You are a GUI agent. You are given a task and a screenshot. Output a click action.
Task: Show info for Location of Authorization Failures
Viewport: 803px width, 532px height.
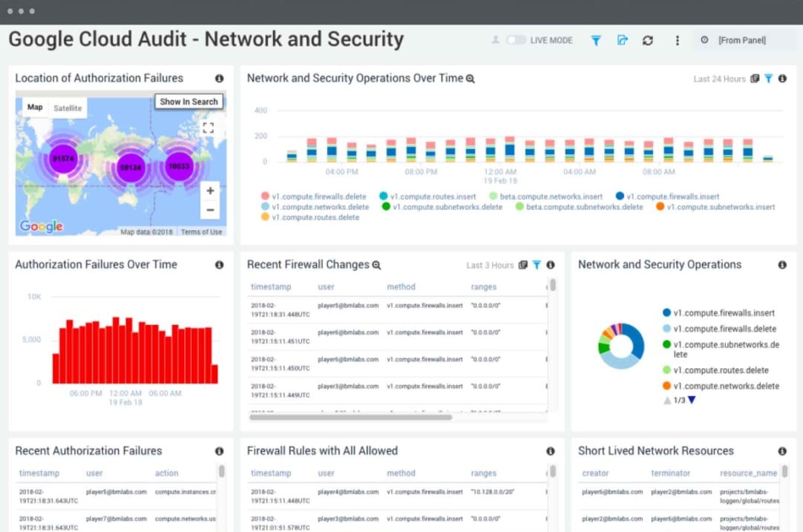[x=219, y=79]
